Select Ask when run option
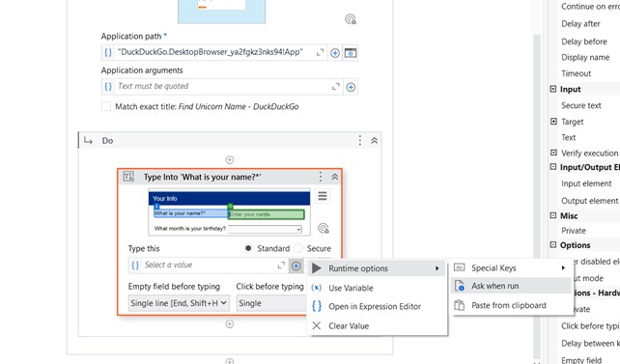Image resolution: width=620 pixels, height=364 pixels. (511, 286)
